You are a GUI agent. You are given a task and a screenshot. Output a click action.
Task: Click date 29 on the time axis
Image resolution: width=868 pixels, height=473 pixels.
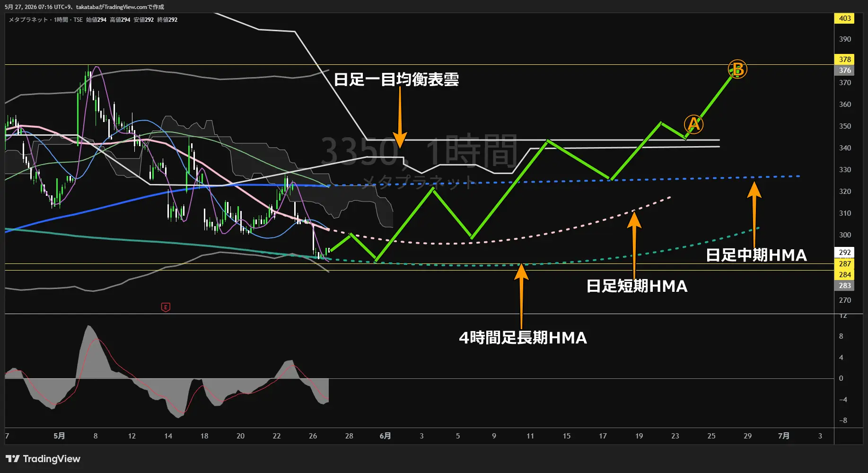click(747, 436)
